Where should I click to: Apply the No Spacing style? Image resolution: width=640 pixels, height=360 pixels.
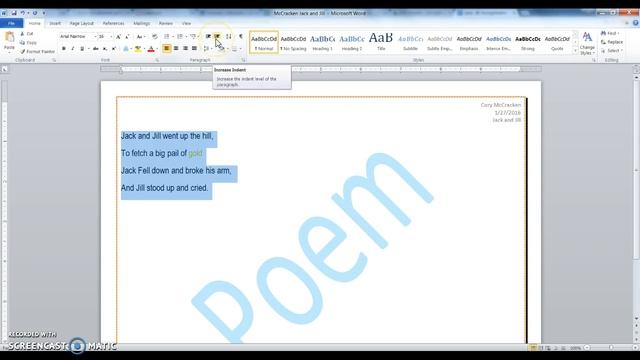pyautogui.click(x=293, y=42)
